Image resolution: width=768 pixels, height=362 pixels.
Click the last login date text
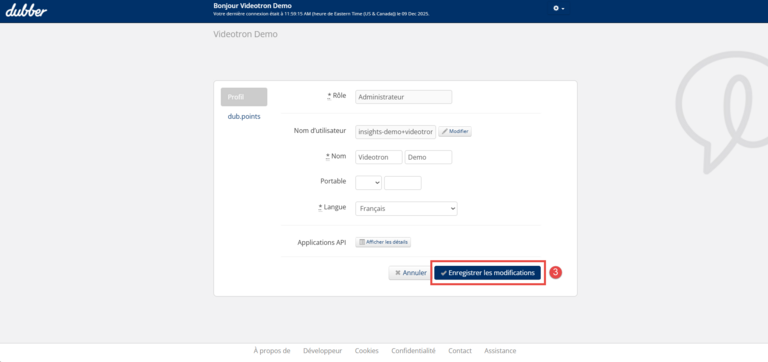(321, 14)
